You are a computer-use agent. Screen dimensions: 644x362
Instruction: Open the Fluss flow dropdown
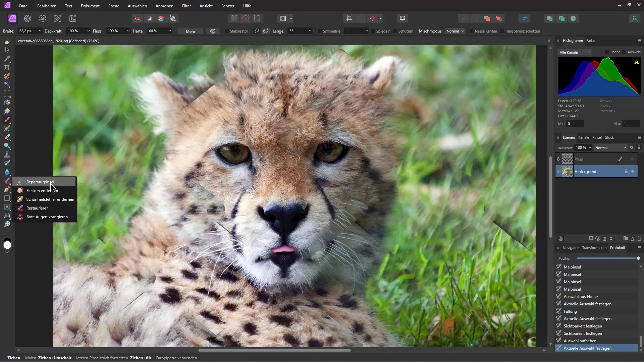pos(128,31)
